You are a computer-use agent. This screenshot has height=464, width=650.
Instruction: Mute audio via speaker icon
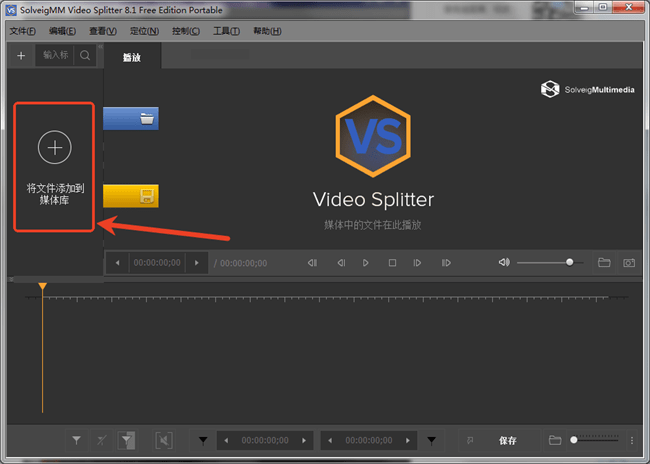click(x=504, y=262)
